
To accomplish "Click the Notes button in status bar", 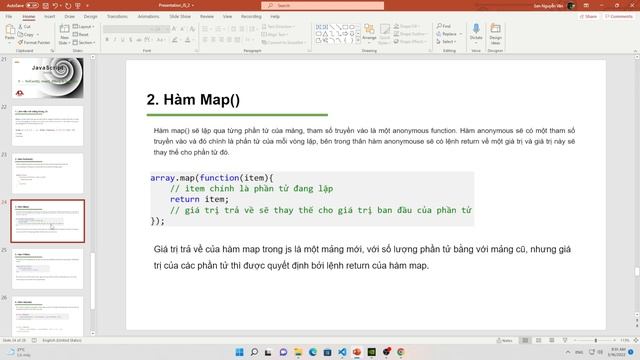I will tap(504, 340).
